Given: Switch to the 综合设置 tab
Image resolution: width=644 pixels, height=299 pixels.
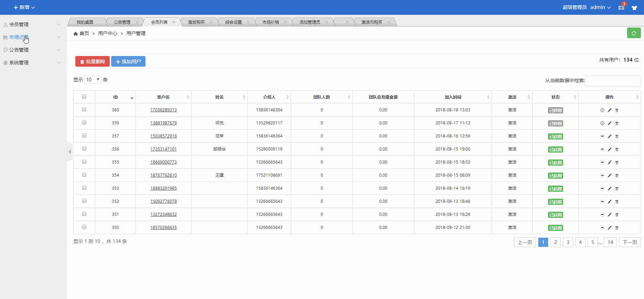Looking at the screenshot, I should (234, 22).
